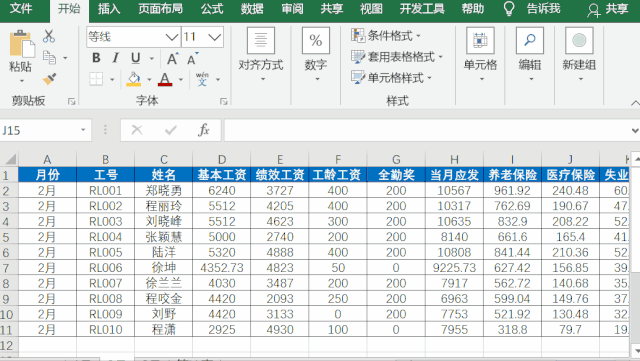
Task: Open cell styles (单元格样式) menu
Action: click(x=391, y=78)
